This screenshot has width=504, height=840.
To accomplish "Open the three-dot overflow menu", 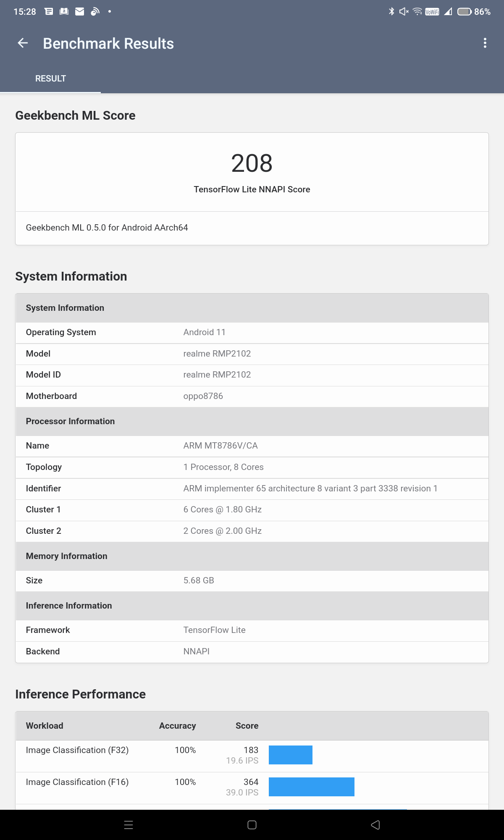I will click(x=485, y=43).
